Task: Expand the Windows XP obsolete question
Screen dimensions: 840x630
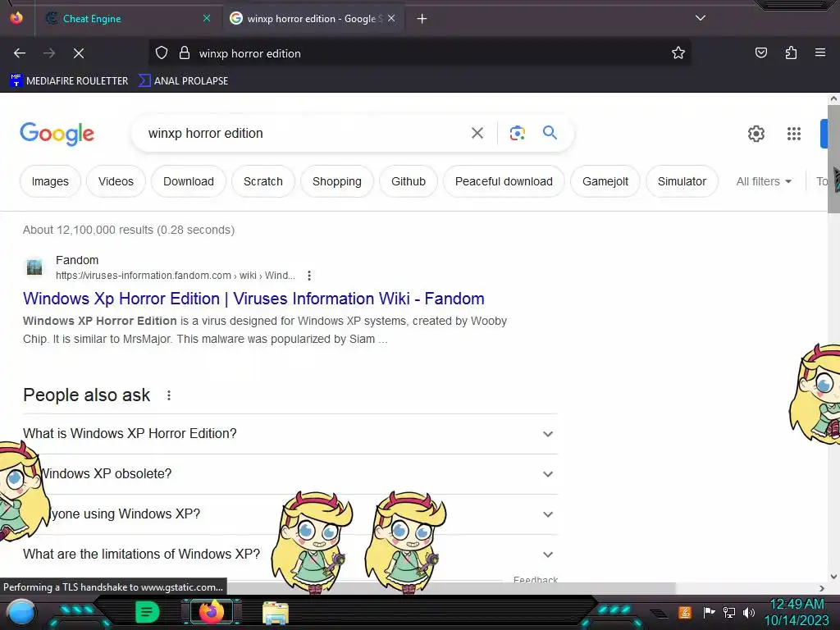Action: tap(290, 473)
